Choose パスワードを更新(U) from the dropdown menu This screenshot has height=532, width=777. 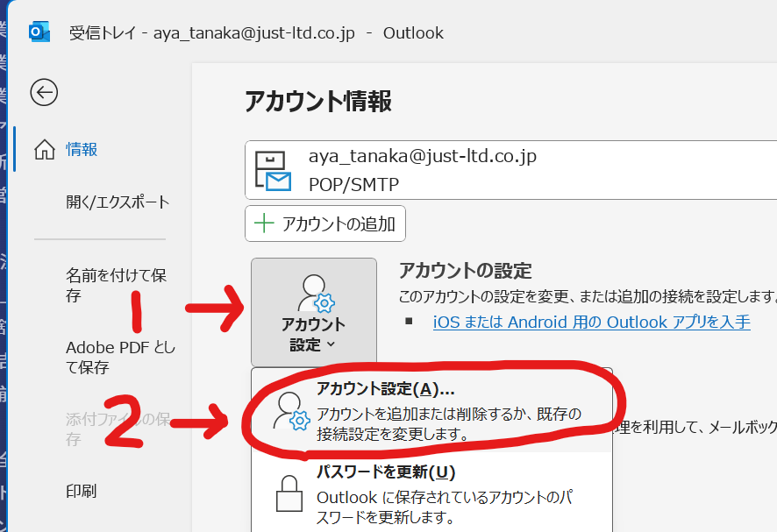431,493
